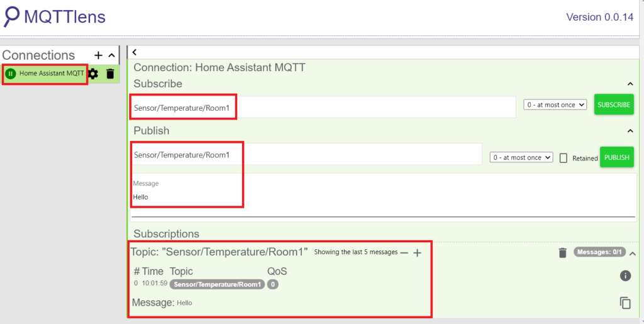
Task: Increase number of shown messages
Action: coord(417,253)
